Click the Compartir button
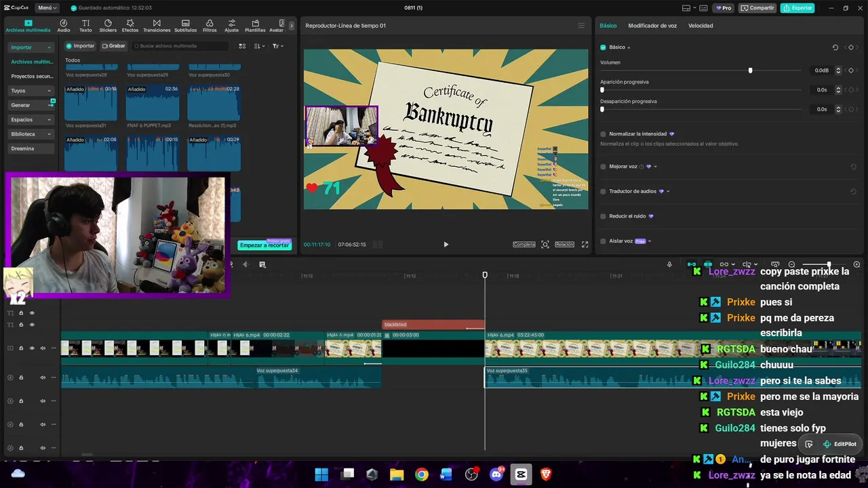The width and height of the screenshot is (868, 488). 757,8
